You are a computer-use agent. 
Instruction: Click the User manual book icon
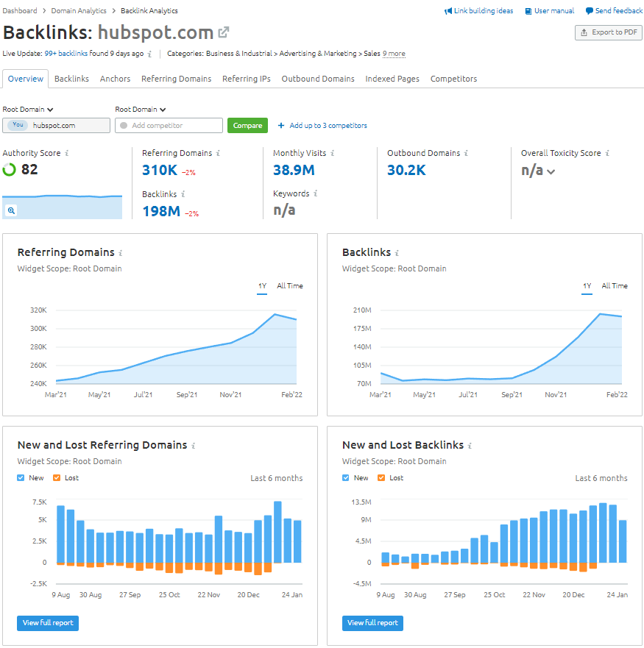(528, 11)
